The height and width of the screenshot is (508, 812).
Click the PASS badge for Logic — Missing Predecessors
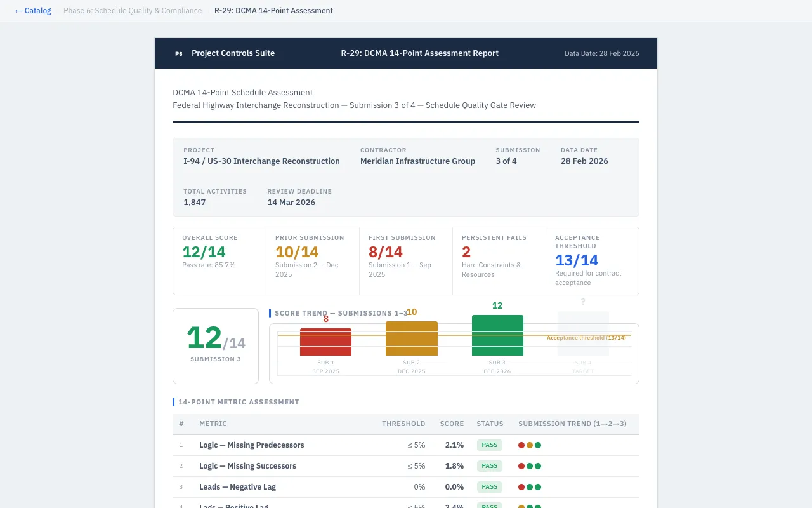click(x=489, y=444)
